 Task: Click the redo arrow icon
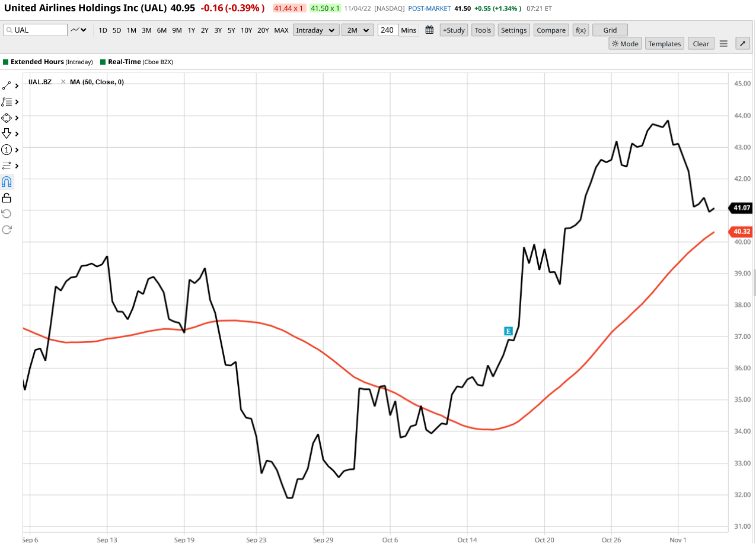7,230
